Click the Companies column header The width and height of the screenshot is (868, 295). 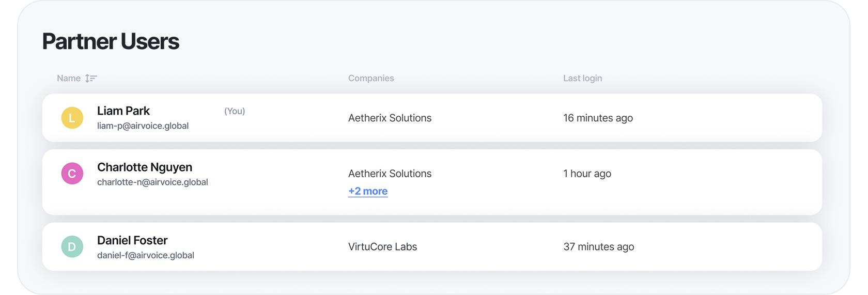point(371,79)
